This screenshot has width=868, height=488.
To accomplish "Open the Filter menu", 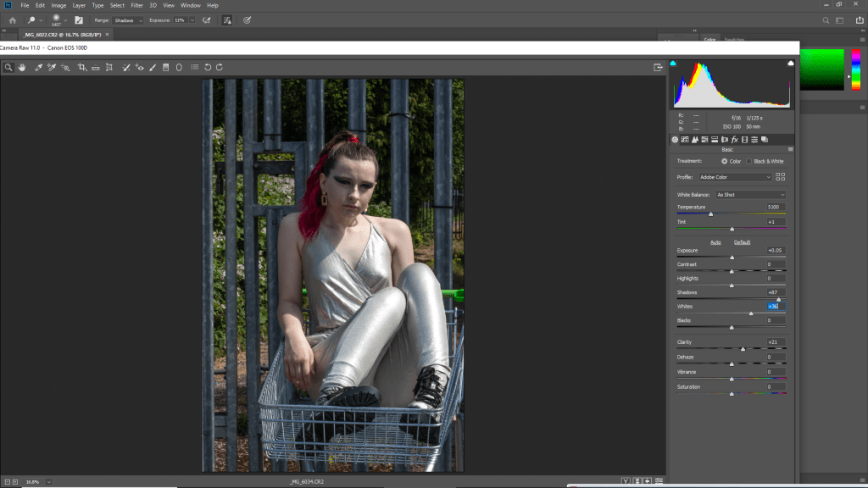I will click(x=136, y=5).
